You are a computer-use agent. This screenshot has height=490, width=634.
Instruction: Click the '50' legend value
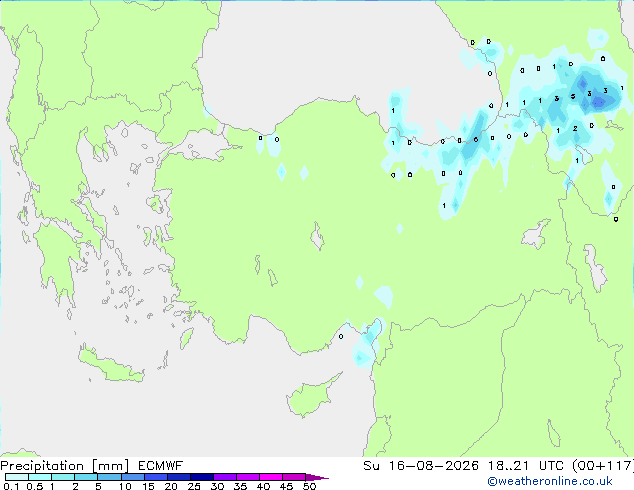310,486
